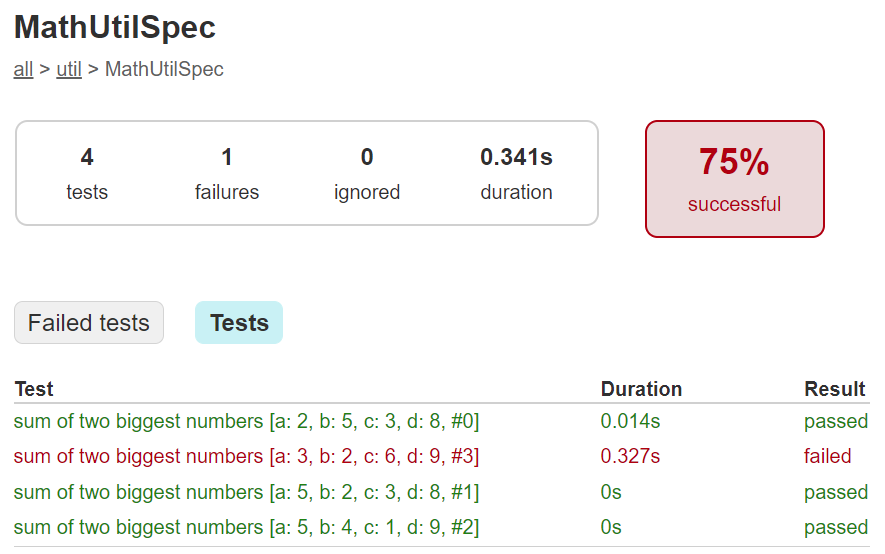Click the Test column header
This screenshot has height=554, width=885.
(34, 389)
